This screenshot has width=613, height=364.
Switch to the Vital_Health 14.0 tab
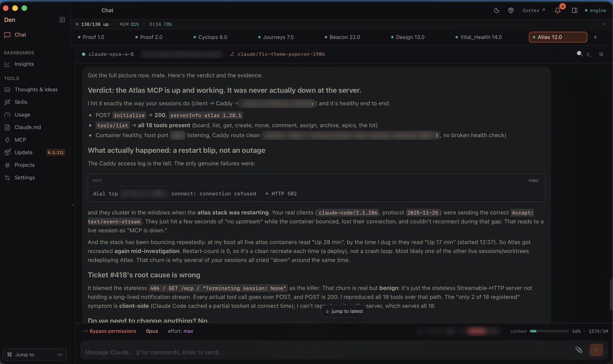[x=478, y=37]
